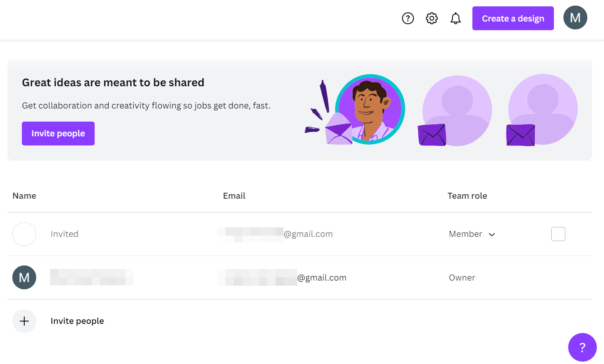Click the owner's M avatar in the table

click(x=24, y=277)
